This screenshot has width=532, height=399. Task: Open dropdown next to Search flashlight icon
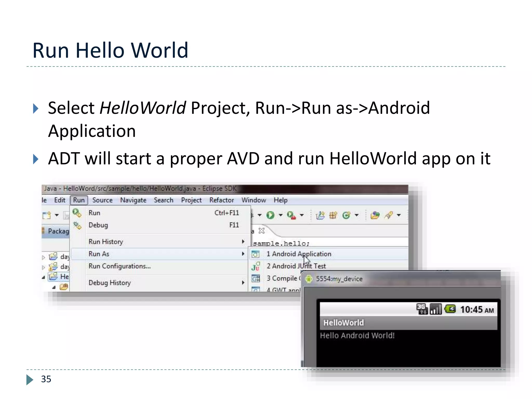pyautogui.click(x=399, y=215)
